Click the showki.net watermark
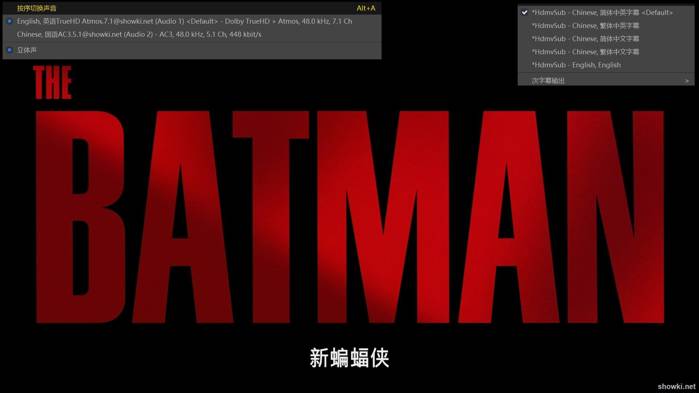 [x=676, y=386]
